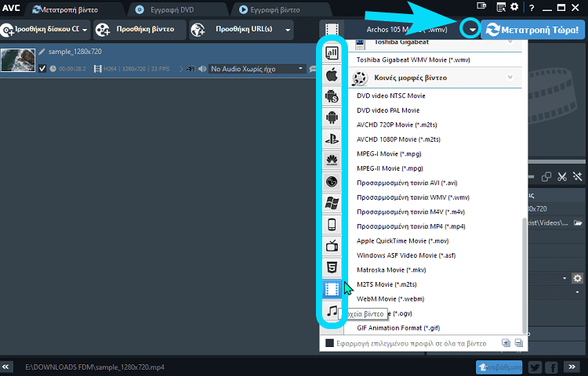Open the TV output profiles icon
Viewport: 588px width, 376px height.
(x=332, y=247)
